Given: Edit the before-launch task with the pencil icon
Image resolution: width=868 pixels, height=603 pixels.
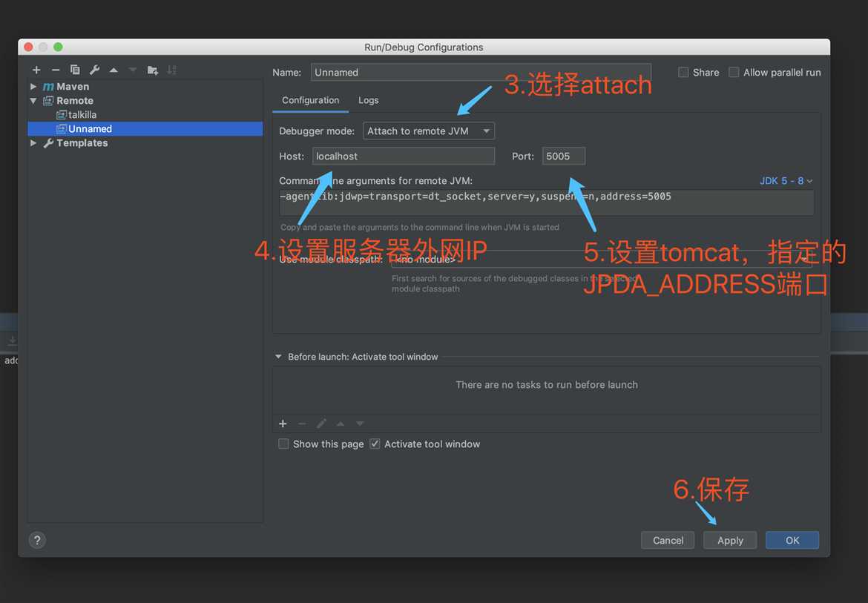Looking at the screenshot, I should pos(321,424).
